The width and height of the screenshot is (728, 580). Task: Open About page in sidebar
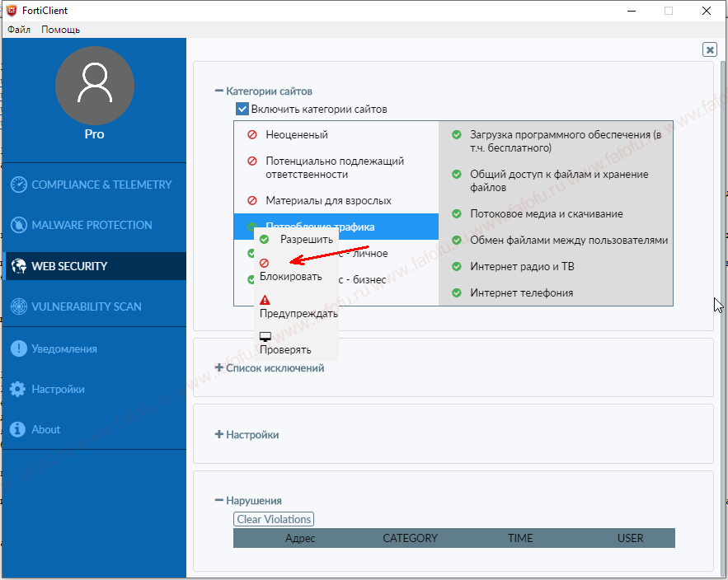(x=94, y=429)
